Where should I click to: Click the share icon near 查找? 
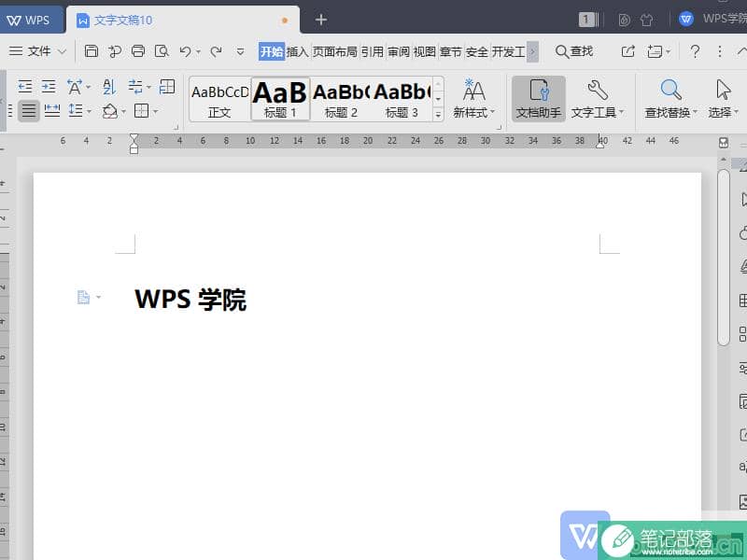[627, 51]
